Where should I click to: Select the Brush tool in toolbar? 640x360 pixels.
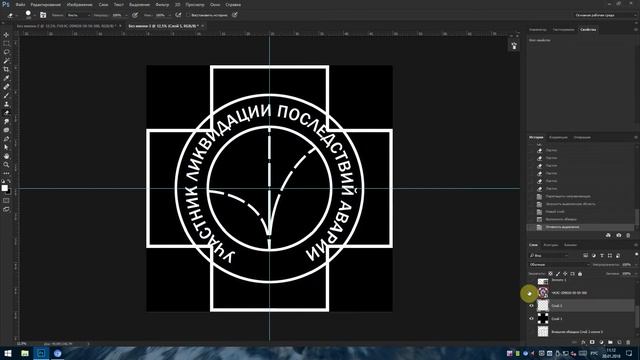pyautogui.click(x=6, y=95)
